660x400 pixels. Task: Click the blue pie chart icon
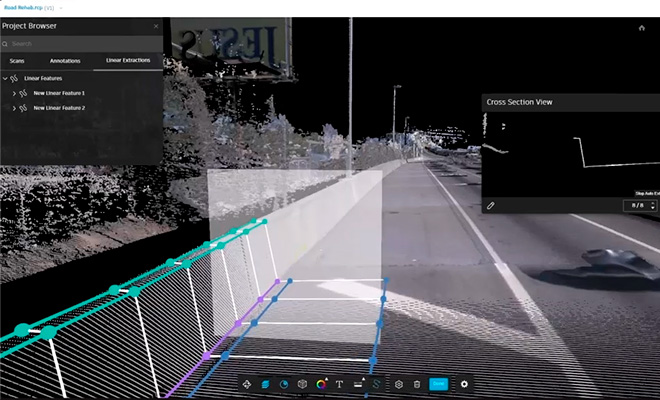click(283, 384)
